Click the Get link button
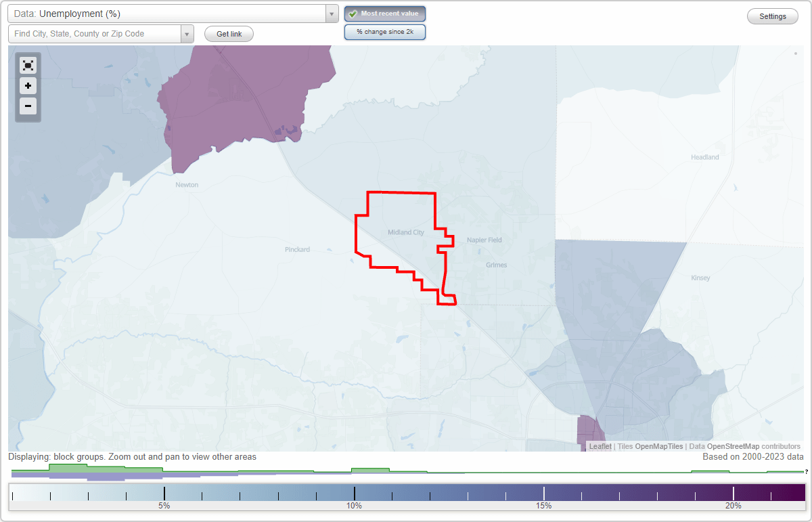Image resolution: width=812 pixels, height=522 pixels. tap(229, 34)
